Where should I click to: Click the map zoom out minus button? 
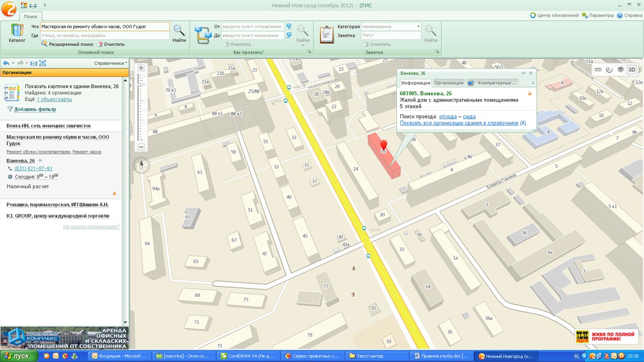141,146
